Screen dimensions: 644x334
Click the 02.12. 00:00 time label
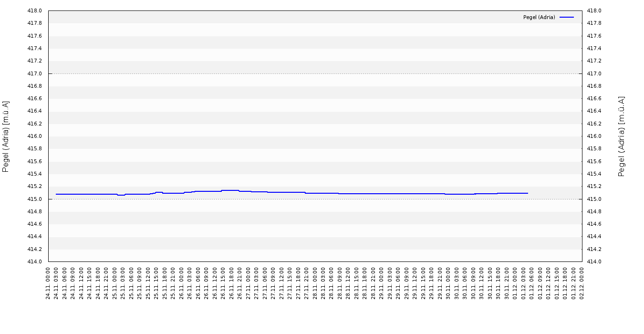pos(582,283)
